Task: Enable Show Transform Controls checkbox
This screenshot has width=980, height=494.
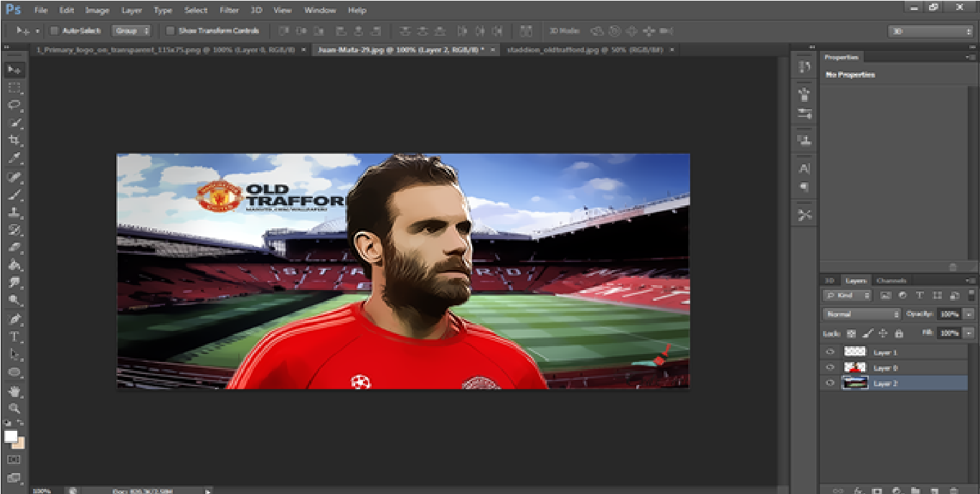Action: click(x=170, y=31)
